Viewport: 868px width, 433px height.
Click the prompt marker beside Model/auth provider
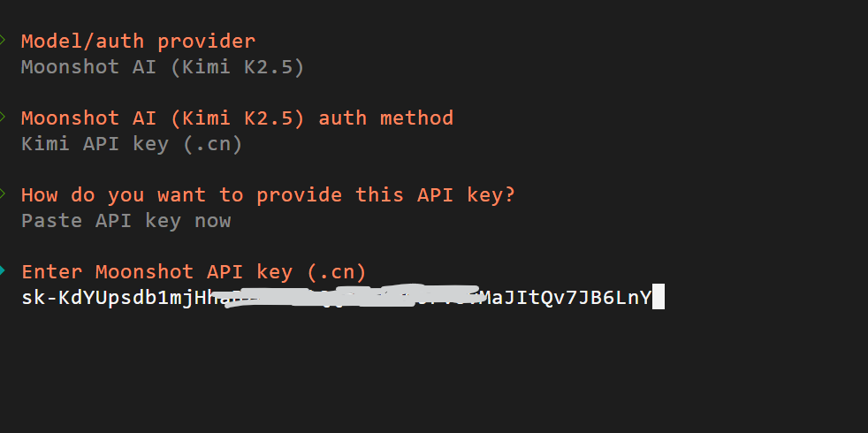3,41
